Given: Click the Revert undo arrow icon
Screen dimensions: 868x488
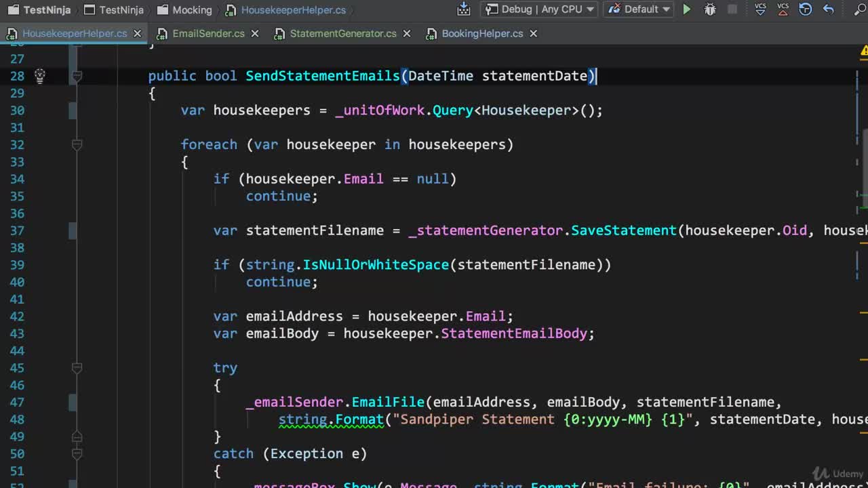Looking at the screenshot, I should (x=828, y=9).
